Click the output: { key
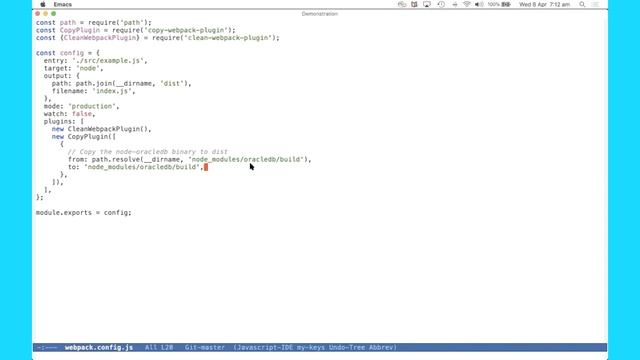640x360 pixels. click(62, 76)
